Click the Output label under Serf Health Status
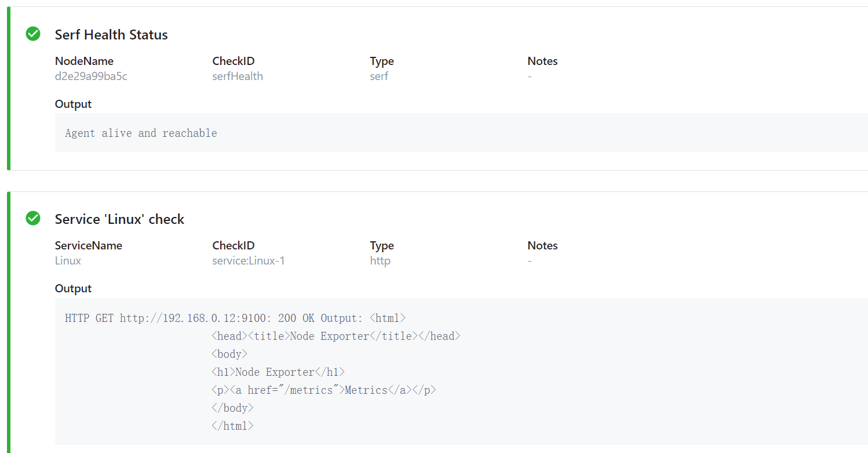Image resolution: width=868 pixels, height=453 pixels. coord(73,104)
